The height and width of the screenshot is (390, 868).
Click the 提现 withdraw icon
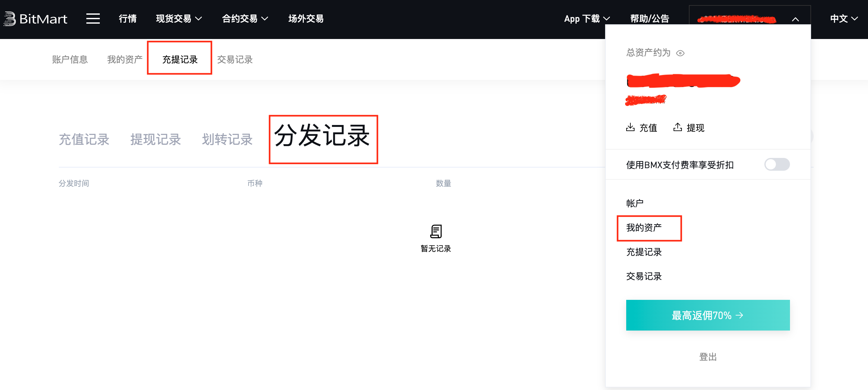[x=677, y=127]
